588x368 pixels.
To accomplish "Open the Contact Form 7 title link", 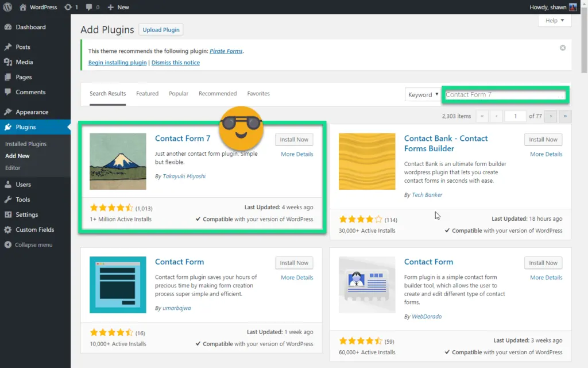I will tap(183, 138).
